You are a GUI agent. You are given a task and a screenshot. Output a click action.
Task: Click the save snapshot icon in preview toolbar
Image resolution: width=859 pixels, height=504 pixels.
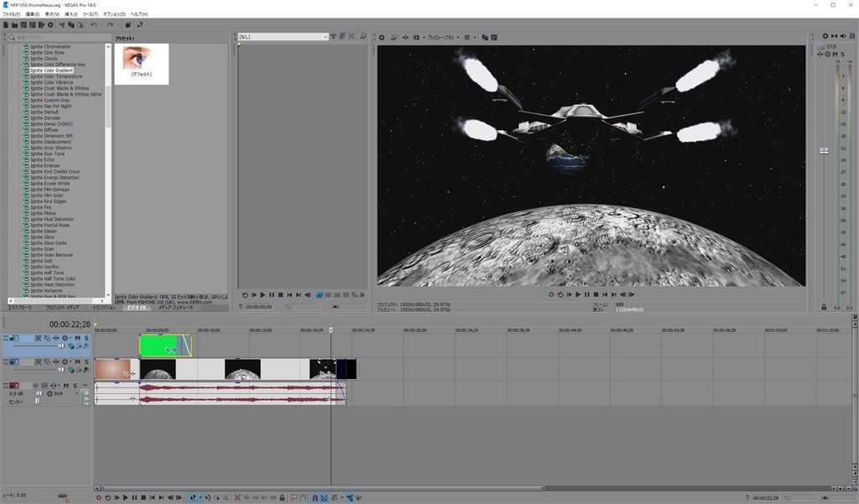[494, 37]
